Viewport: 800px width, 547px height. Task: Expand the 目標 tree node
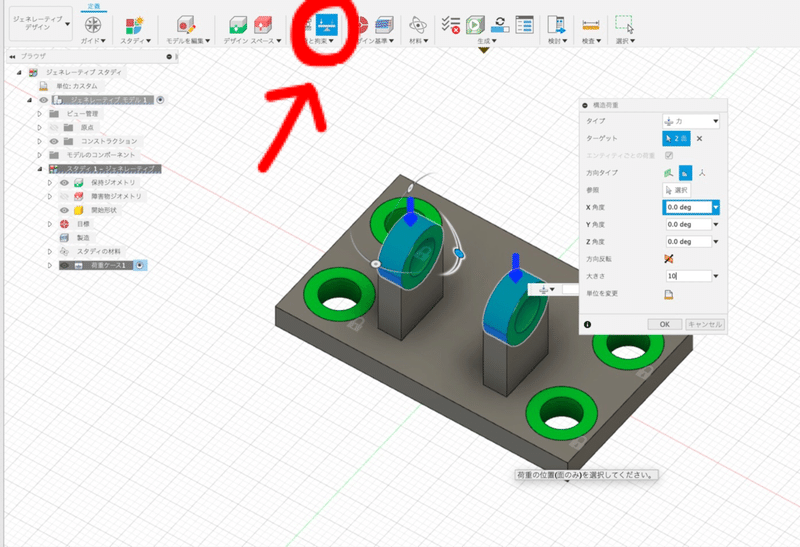[49, 224]
